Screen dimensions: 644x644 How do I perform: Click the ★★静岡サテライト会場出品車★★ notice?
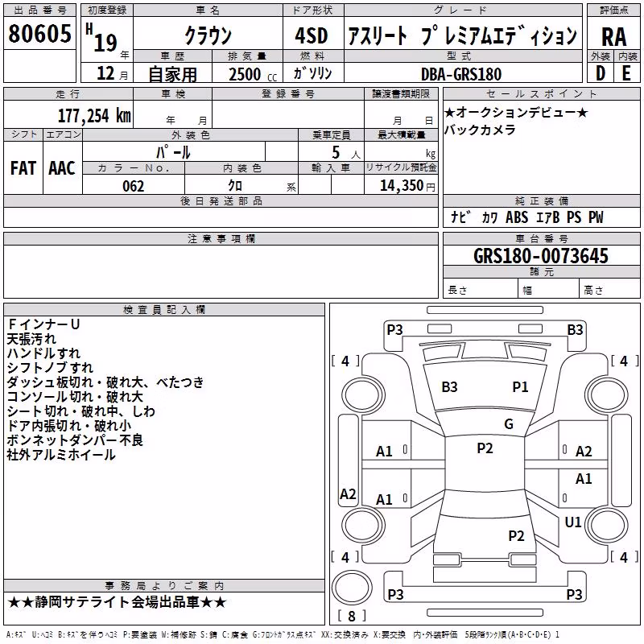coord(117,602)
